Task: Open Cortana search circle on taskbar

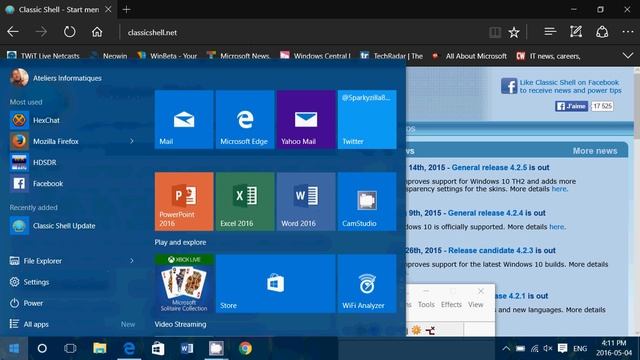Action: (x=42, y=349)
